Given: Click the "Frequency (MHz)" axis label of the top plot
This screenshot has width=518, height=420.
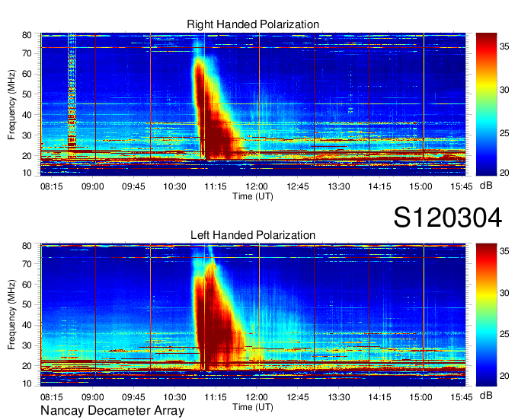Looking at the screenshot, I should (11, 104).
